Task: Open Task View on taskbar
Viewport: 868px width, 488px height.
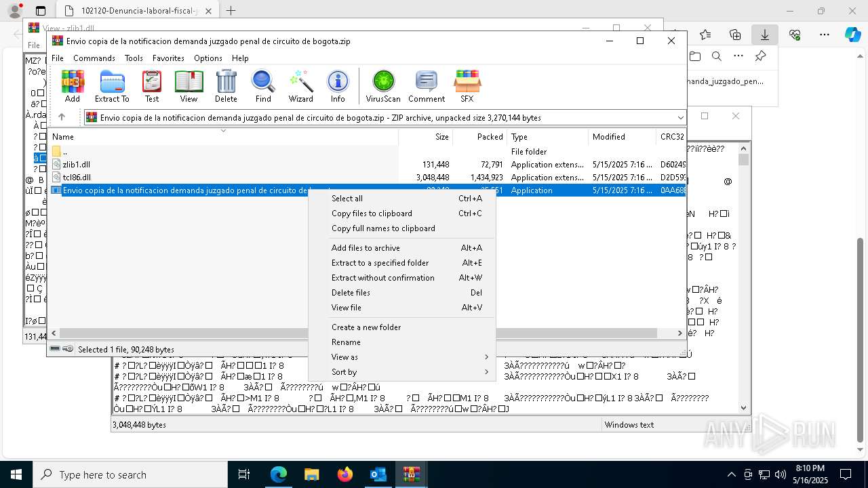Action: (x=244, y=474)
